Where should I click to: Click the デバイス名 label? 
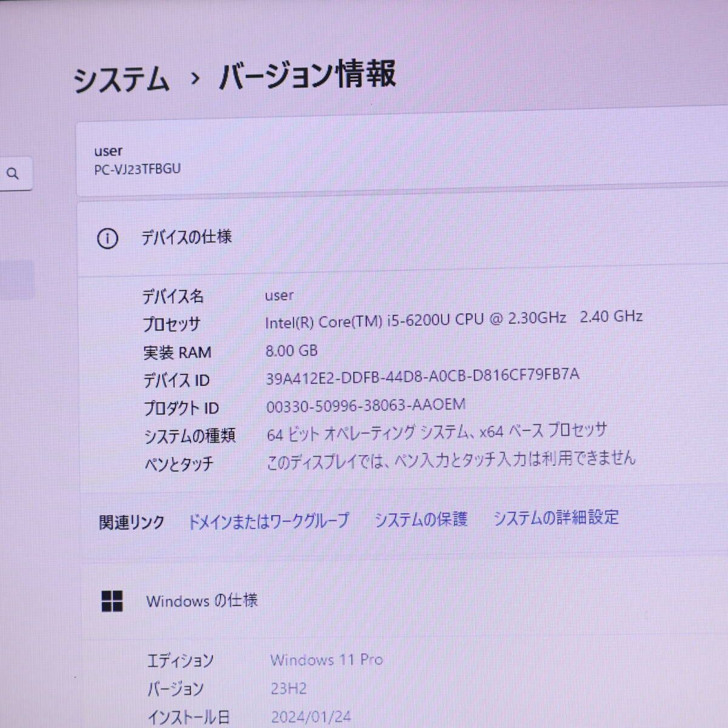pyautogui.click(x=173, y=297)
